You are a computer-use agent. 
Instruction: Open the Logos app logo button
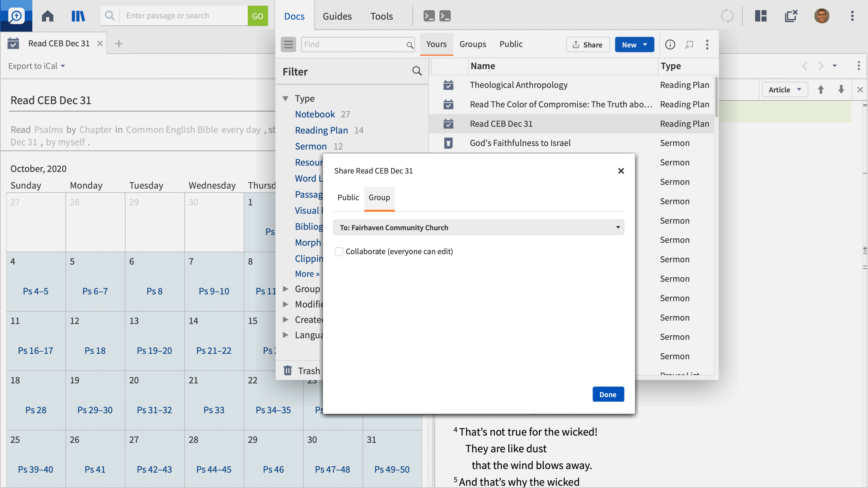[x=16, y=16]
